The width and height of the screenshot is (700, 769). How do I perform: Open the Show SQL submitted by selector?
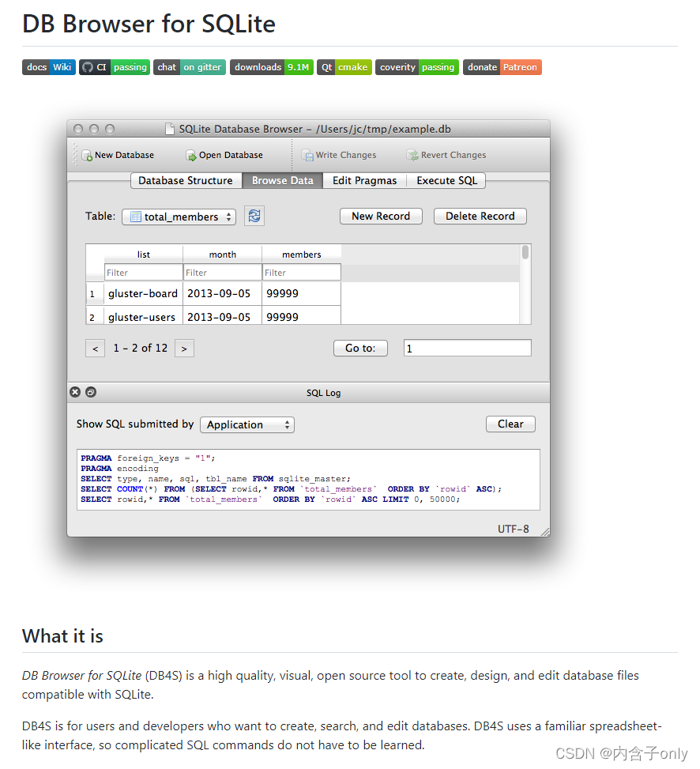point(247,424)
